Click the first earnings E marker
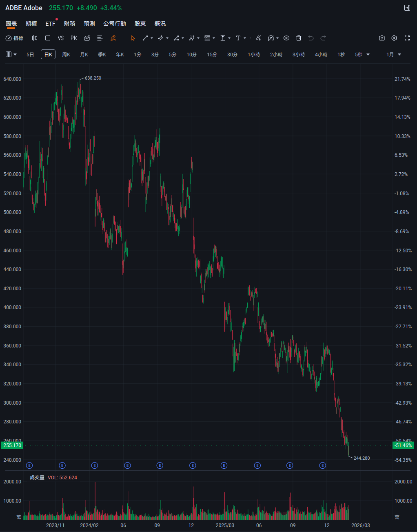417x532 pixels. [x=29, y=465]
